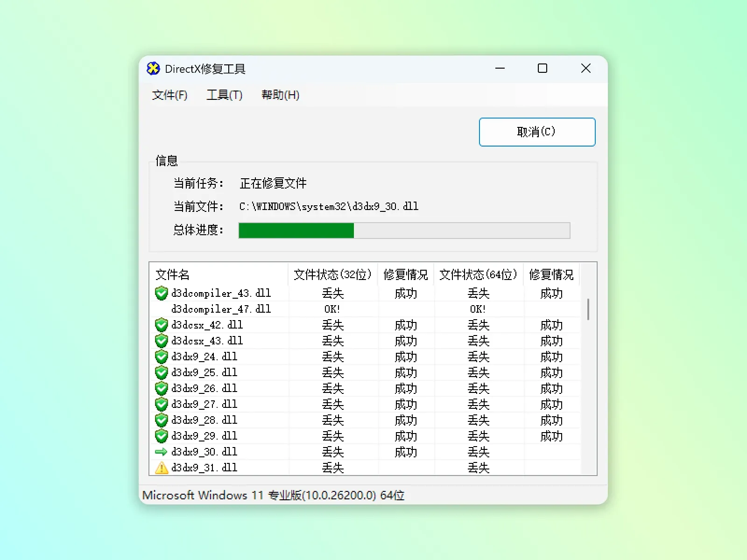This screenshot has height=560, width=747.
Task: Select the d3dcompiler_43.dll file name
Action: tap(221, 293)
